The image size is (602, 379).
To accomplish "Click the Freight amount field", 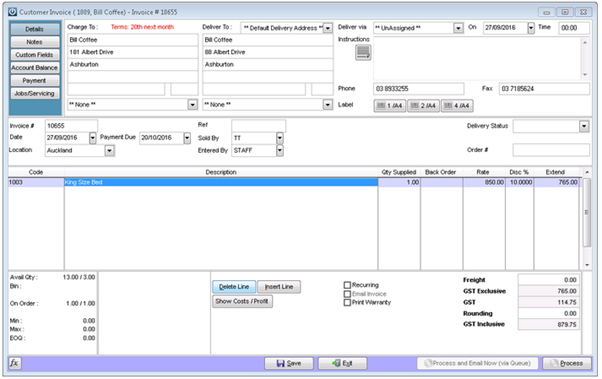I will [x=549, y=280].
